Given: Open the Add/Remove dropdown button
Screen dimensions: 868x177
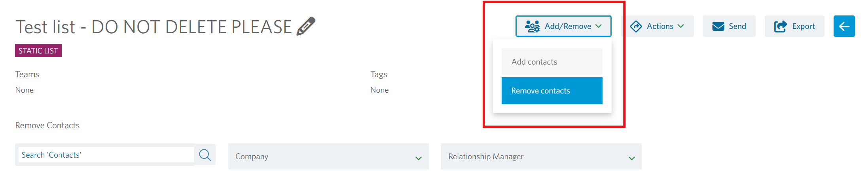Looking at the screenshot, I should click(563, 26).
